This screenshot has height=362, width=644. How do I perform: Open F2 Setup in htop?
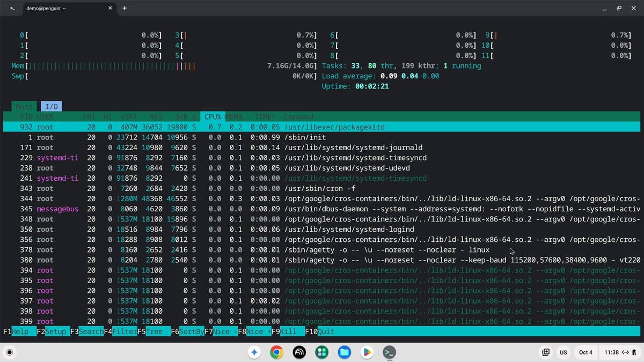coord(54,331)
